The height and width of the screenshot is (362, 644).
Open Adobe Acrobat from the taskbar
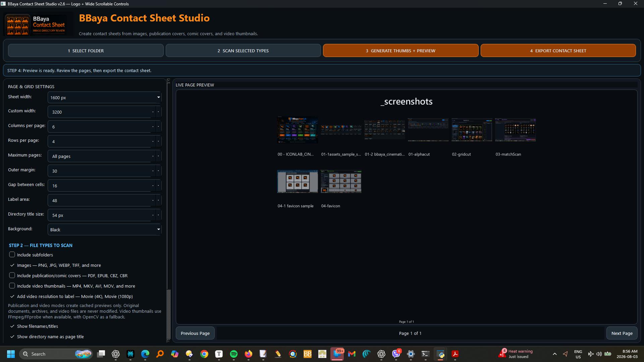click(455, 354)
